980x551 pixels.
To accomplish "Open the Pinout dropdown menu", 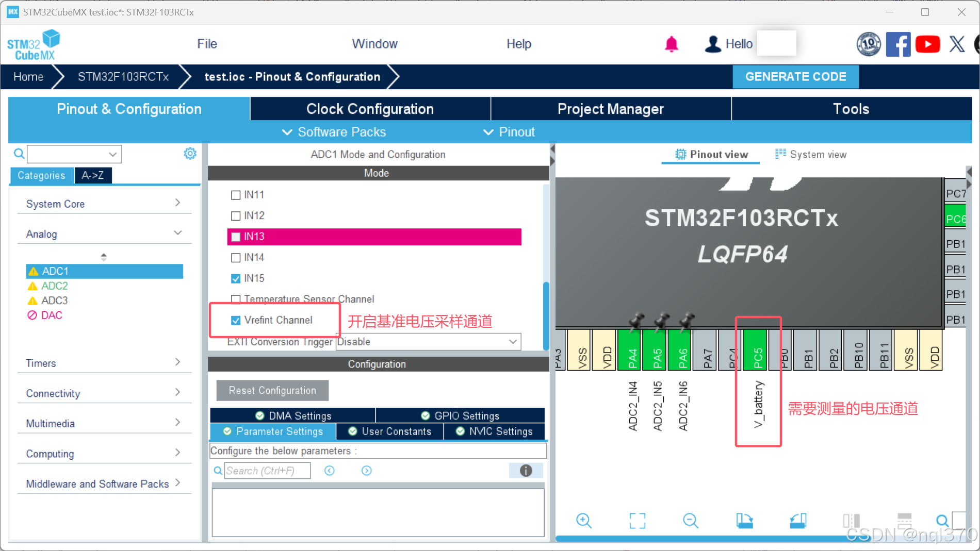I will (509, 132).
